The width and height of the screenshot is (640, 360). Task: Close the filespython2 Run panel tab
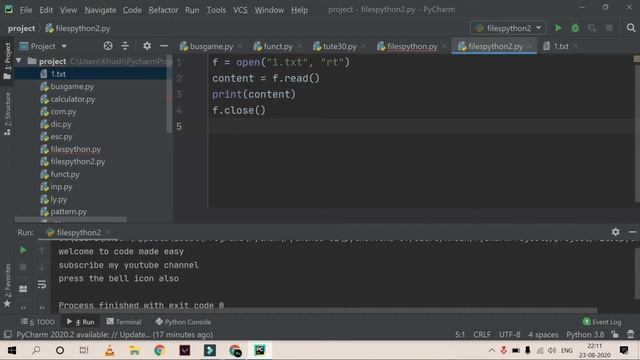coord(108,232)
